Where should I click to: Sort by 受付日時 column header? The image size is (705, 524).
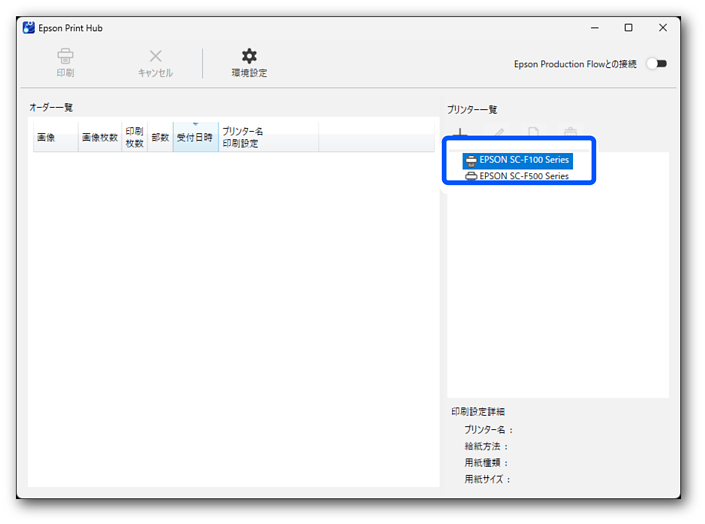(195, 138)
